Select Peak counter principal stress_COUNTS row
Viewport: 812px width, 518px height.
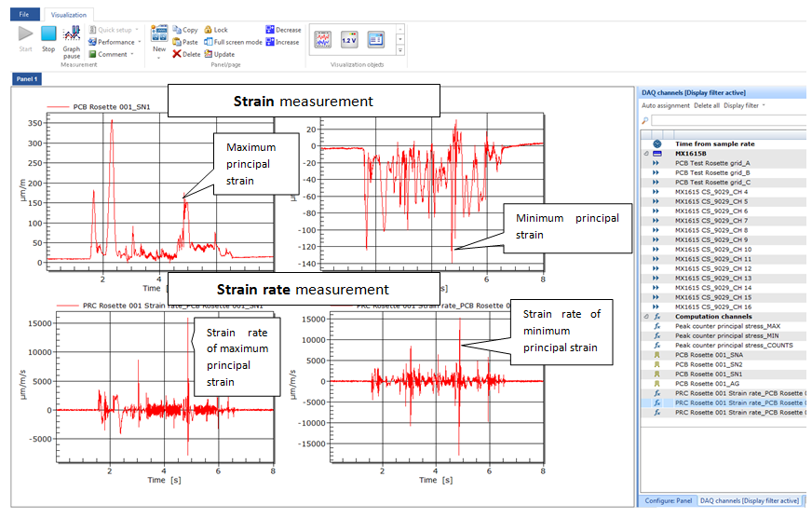point(723,345)
